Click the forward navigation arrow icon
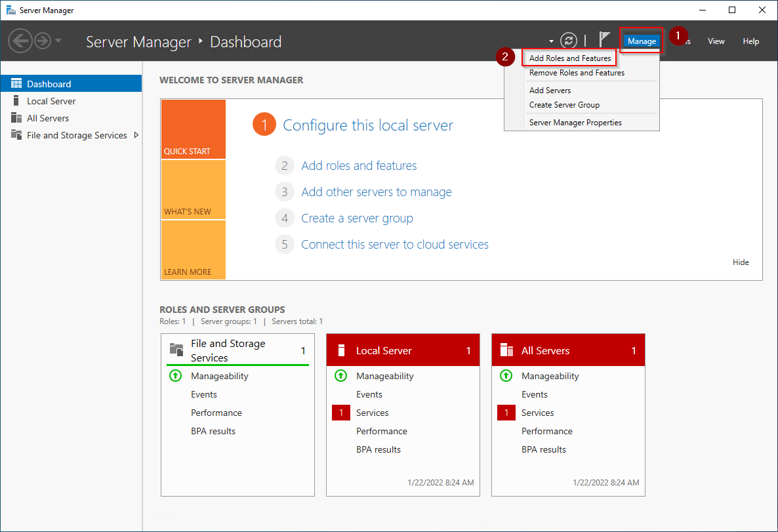 [43, 41]
